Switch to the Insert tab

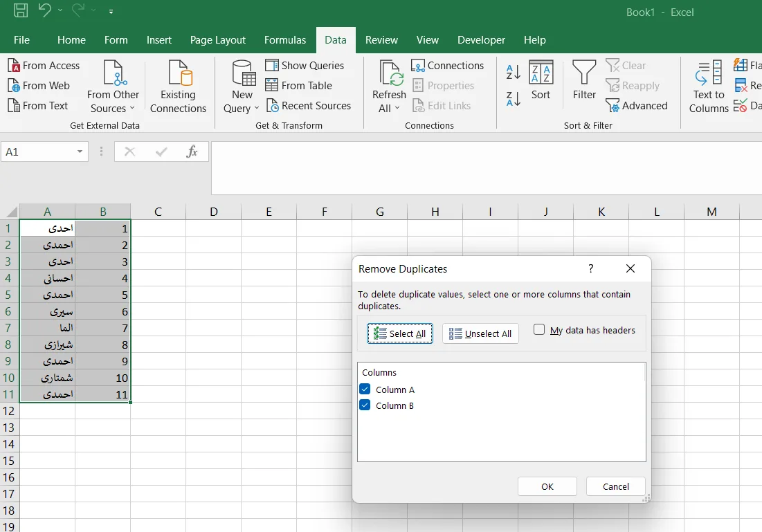(159, 40)
